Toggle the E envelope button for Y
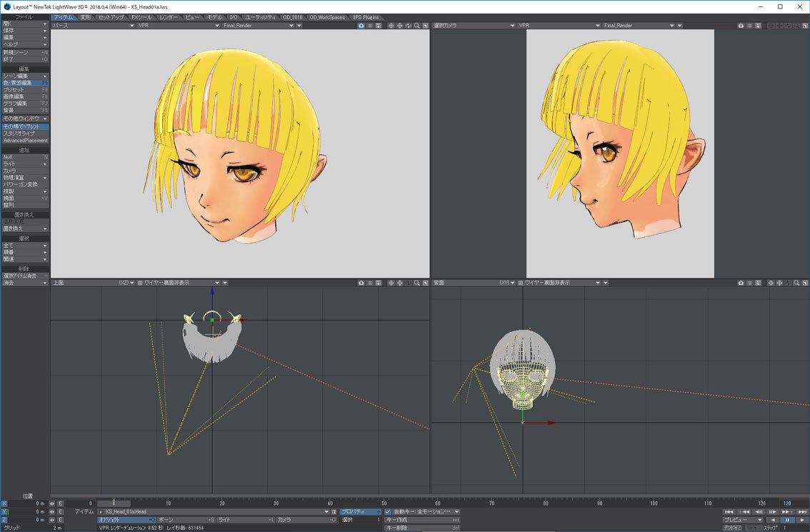The image size is (810, 532). tap(60, 511)
